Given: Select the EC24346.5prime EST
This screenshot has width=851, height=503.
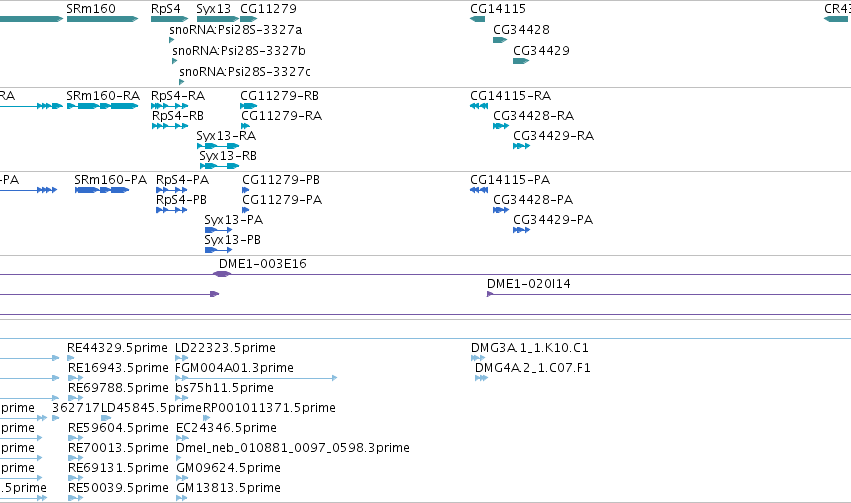Looking at the screenshot, I should pyautogui.click(x=182, y=438).
